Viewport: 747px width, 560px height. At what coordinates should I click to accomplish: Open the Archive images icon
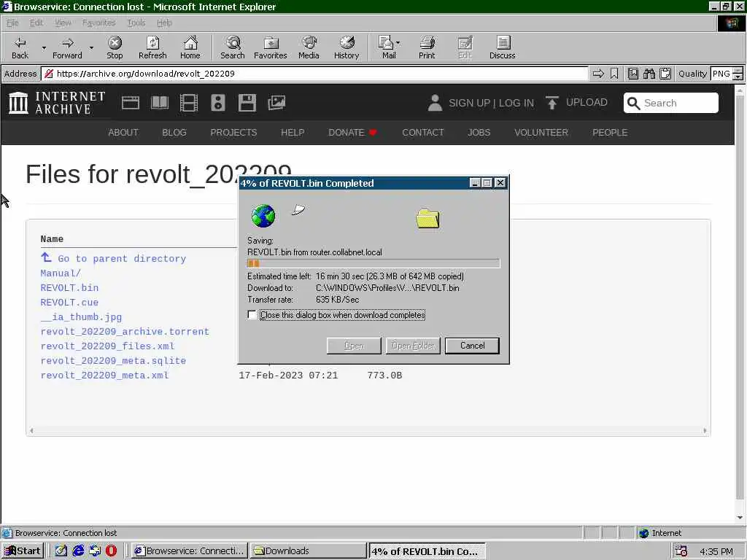click(276, 103)
